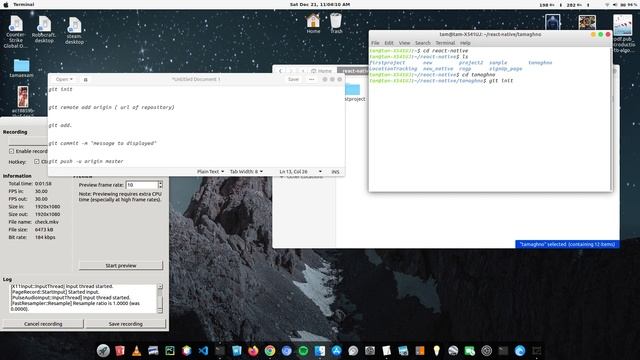Open the red archive-style icon in dock

pyautogui.click(x=120, y=351)
